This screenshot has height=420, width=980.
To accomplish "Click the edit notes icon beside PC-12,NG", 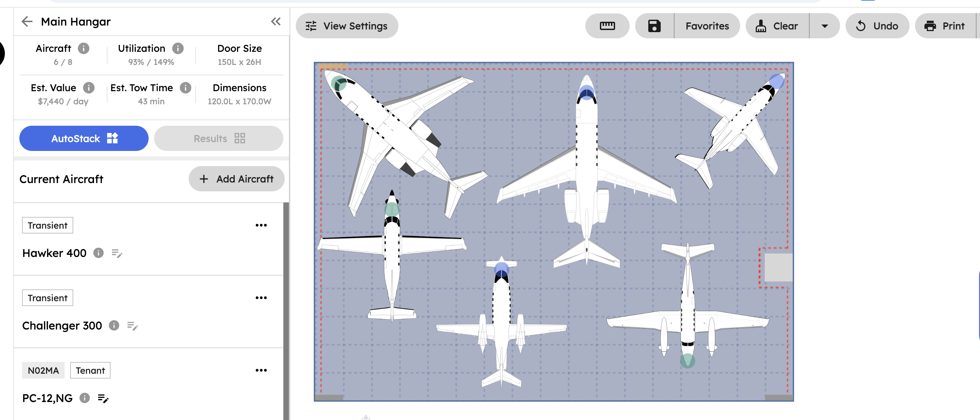I will coord(103,398).
